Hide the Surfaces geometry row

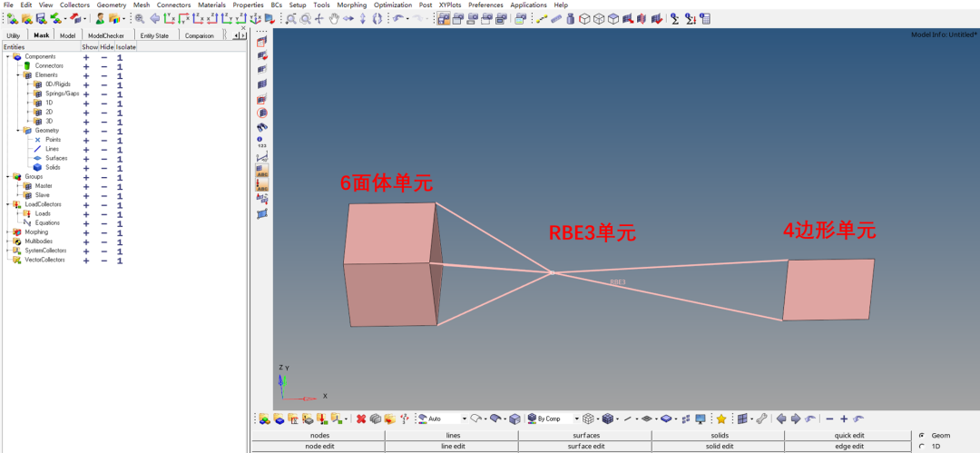pos(103,158)
